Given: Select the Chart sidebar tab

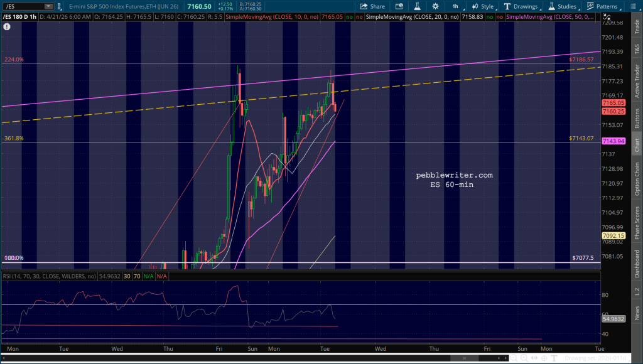Looking at the screenshot, I should click(x=637, y=145).
